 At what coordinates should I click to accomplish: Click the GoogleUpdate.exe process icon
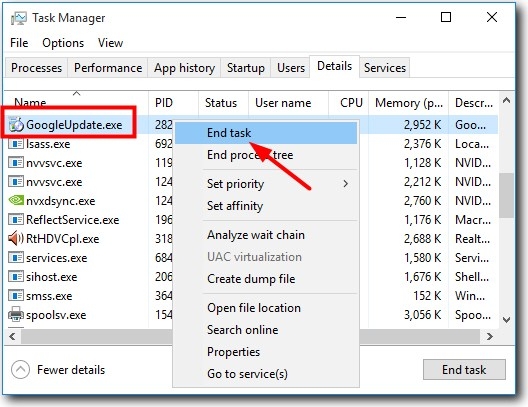click(x=16, y=125)
